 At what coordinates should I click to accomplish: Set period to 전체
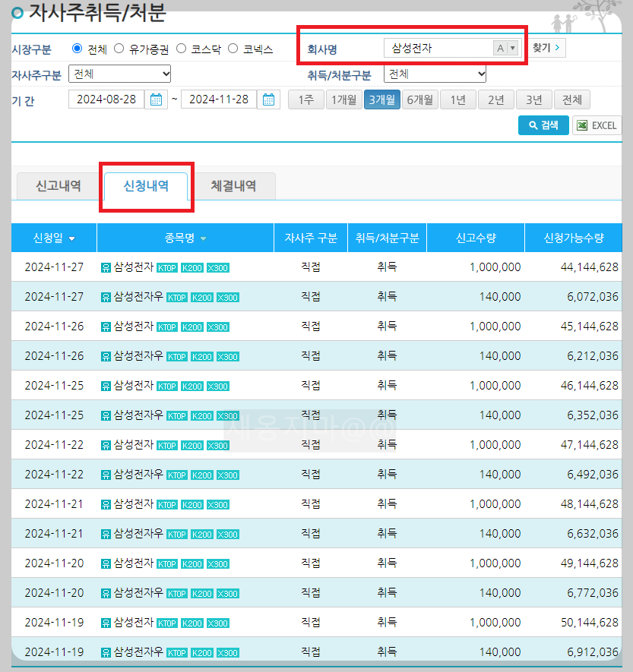pos(572,100)
